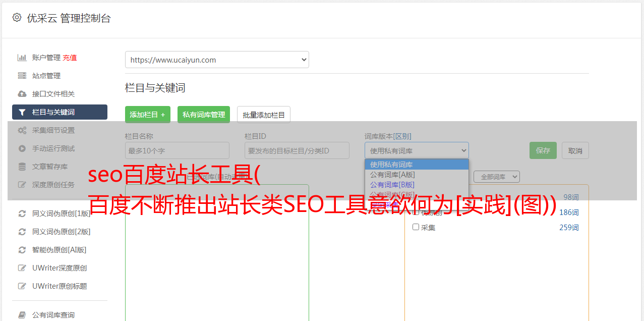Open 深度原创任务 via its edit icon
Screen dimensions: 644x321
(22, 185)
